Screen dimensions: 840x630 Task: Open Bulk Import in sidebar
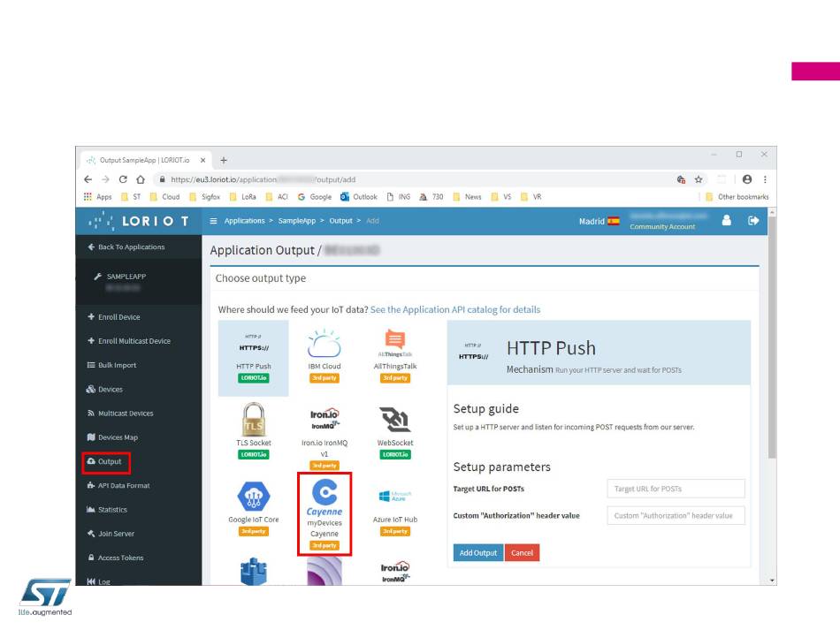tap(111, 365)
